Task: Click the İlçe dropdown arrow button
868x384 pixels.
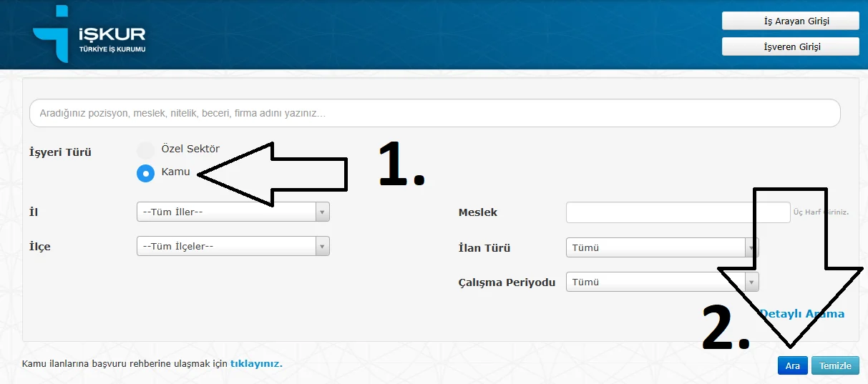Action: tap(322, 246)
